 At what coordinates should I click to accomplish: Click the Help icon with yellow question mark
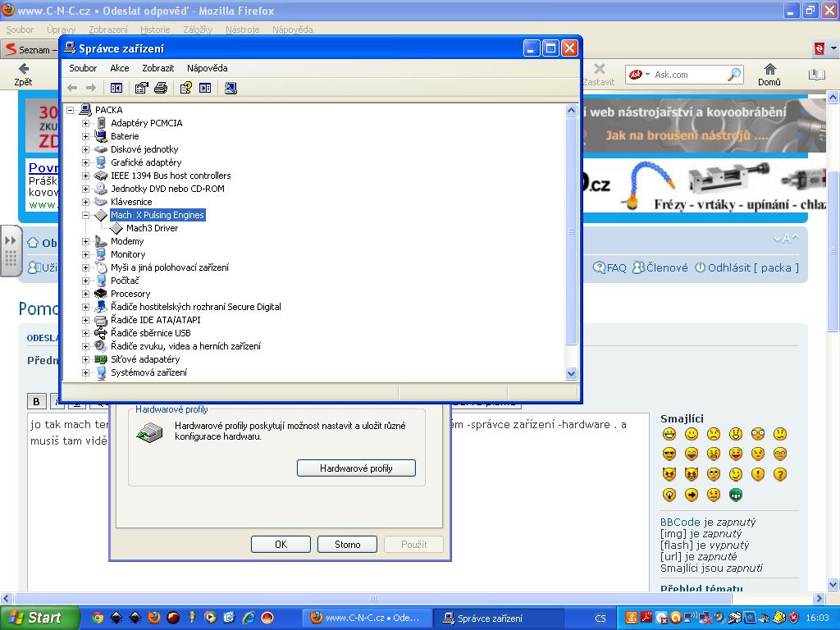pos(186,88)
